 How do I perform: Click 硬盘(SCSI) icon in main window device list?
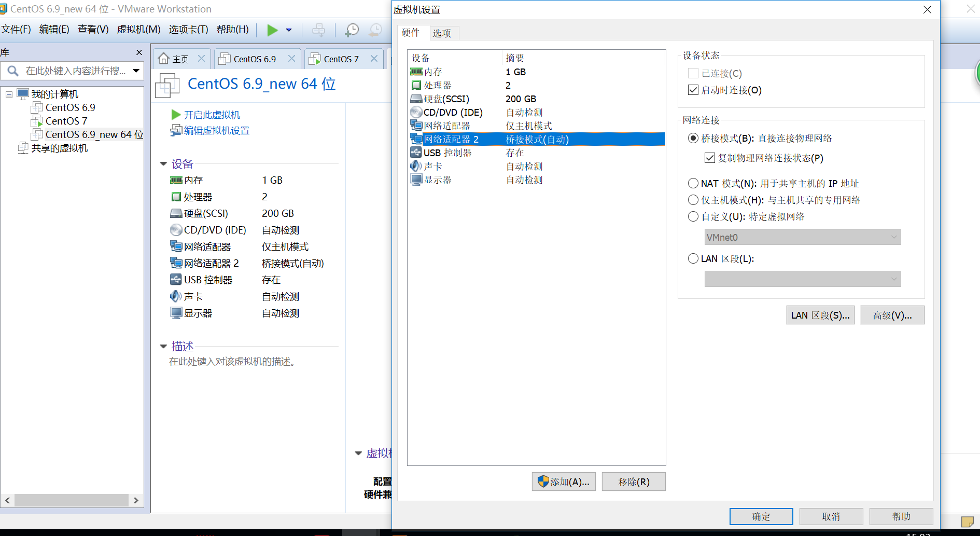[176, 213]
